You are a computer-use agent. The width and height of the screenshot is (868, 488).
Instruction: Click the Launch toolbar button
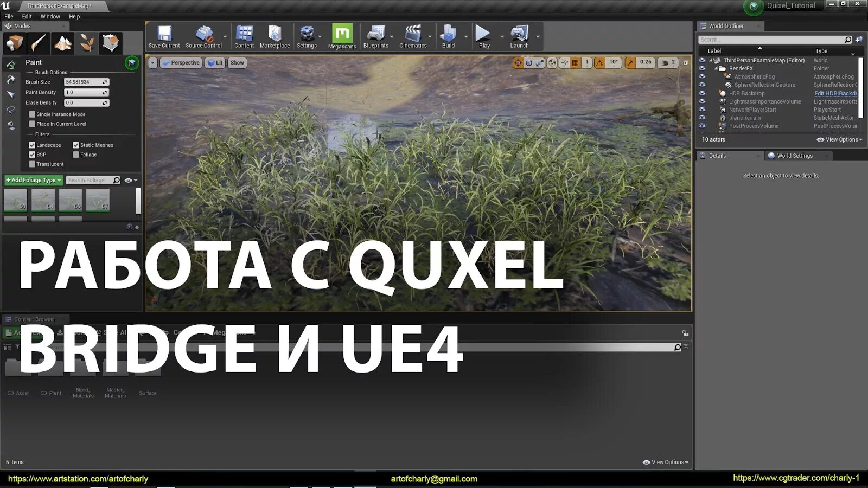[x=519, y=37]
